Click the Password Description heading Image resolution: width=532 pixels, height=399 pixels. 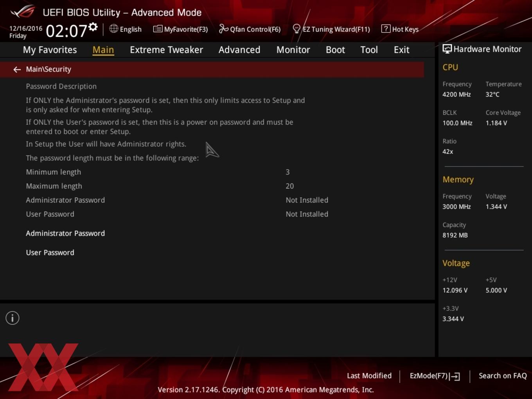(61, 86)
